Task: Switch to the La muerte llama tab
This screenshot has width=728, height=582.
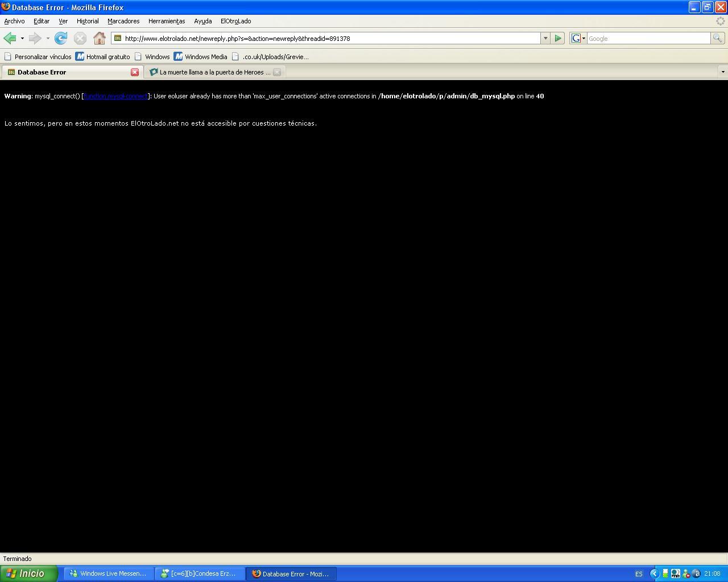Action: (214, 72)
